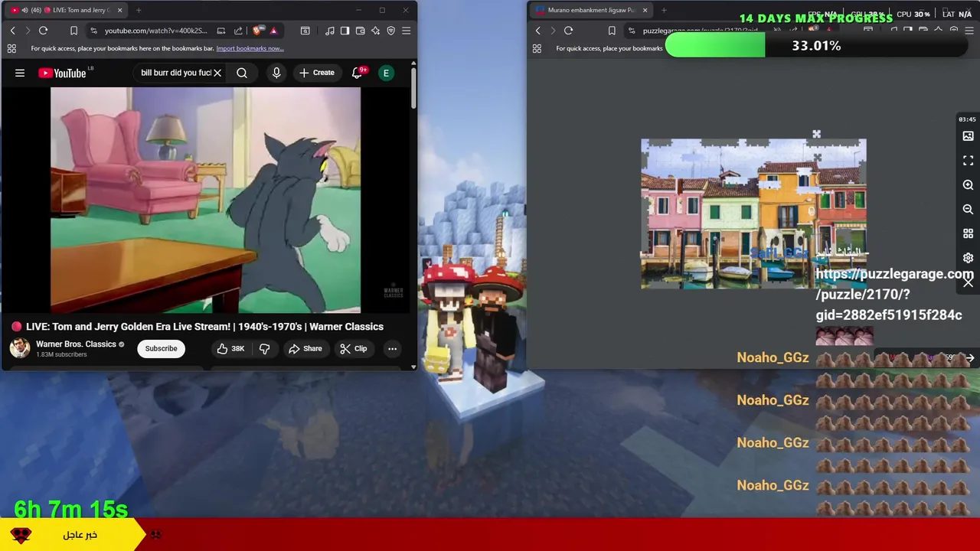Bookmark the puzzlegarage page
The height and width of the screenshot is (551, 980).
coord(611,31)
